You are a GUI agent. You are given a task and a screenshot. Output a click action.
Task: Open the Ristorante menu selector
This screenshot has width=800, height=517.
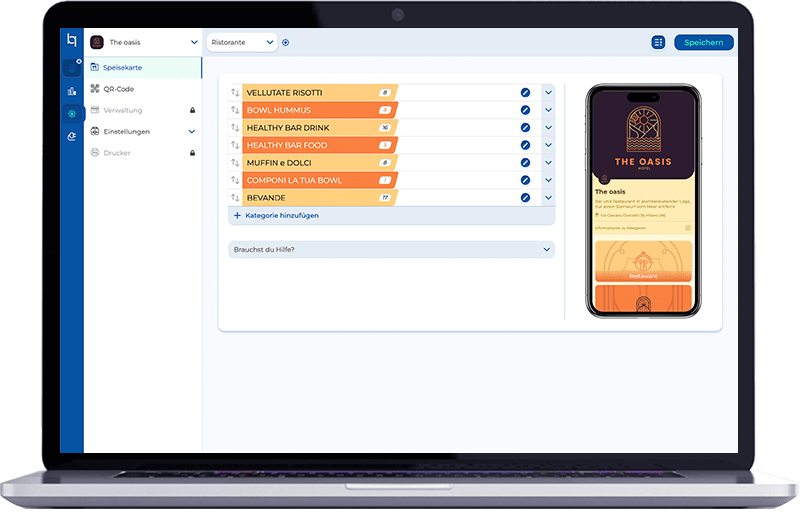coord(241,43)
